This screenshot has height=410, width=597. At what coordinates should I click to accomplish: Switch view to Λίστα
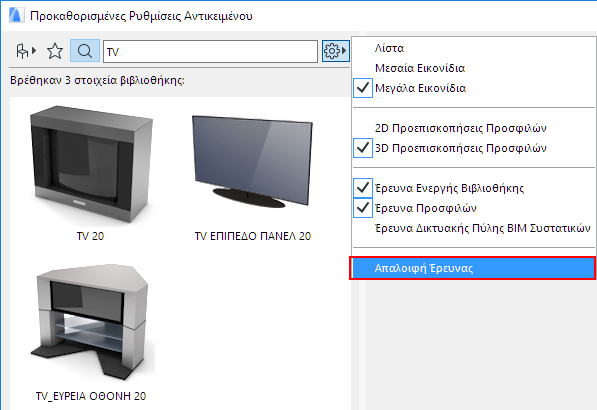coord(389,48)
